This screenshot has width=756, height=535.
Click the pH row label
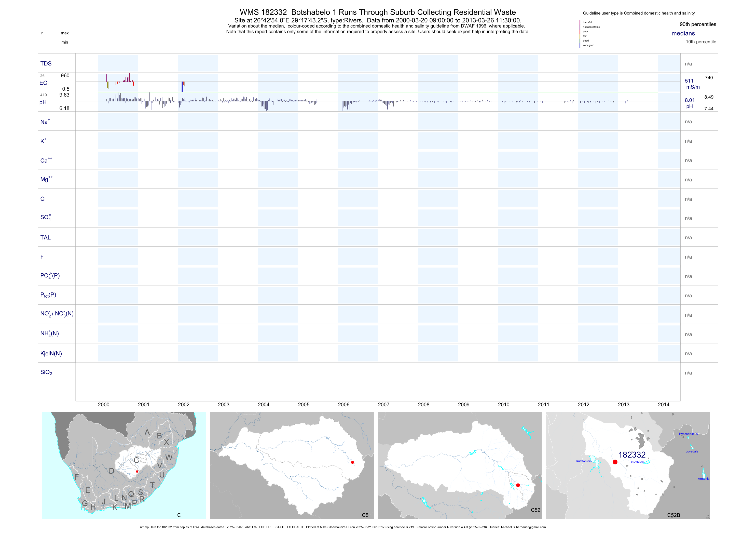coord(43,102)
